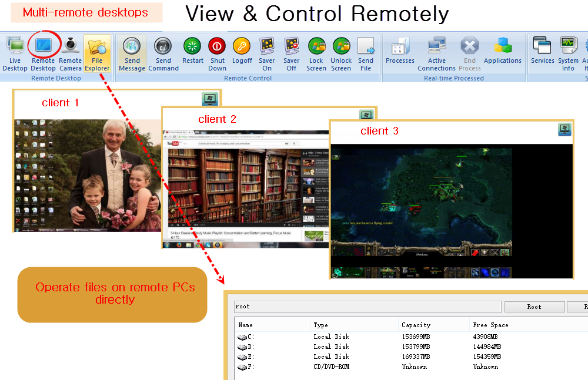Turn the screen Saver On
This screenshot has height=380, width=588.
tap(267, 53)
